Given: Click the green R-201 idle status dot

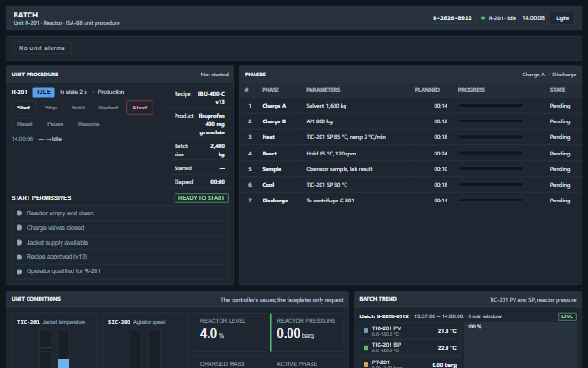Looking at the screenshot, I should [483, 18].
